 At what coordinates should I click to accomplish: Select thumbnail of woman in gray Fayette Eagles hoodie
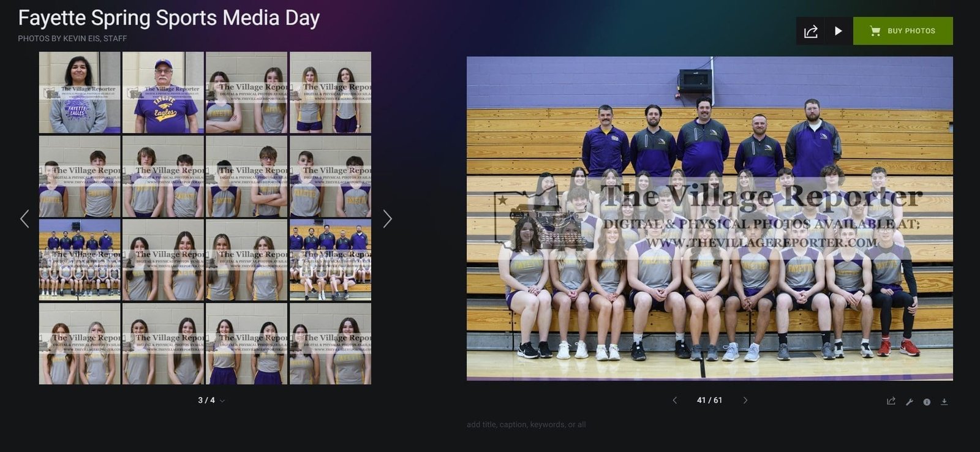click(x=80, y=92)
